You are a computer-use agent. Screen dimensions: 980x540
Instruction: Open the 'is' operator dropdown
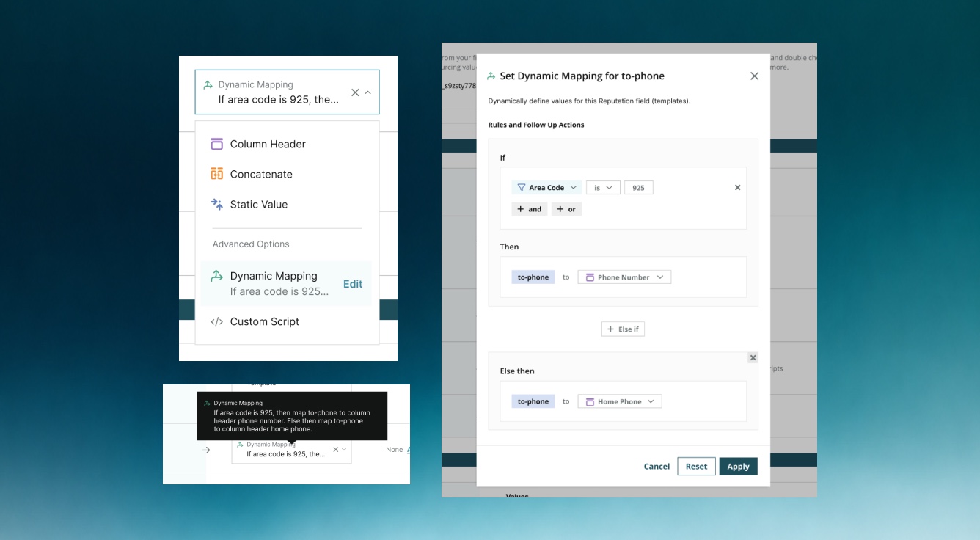tap(603, 188)
